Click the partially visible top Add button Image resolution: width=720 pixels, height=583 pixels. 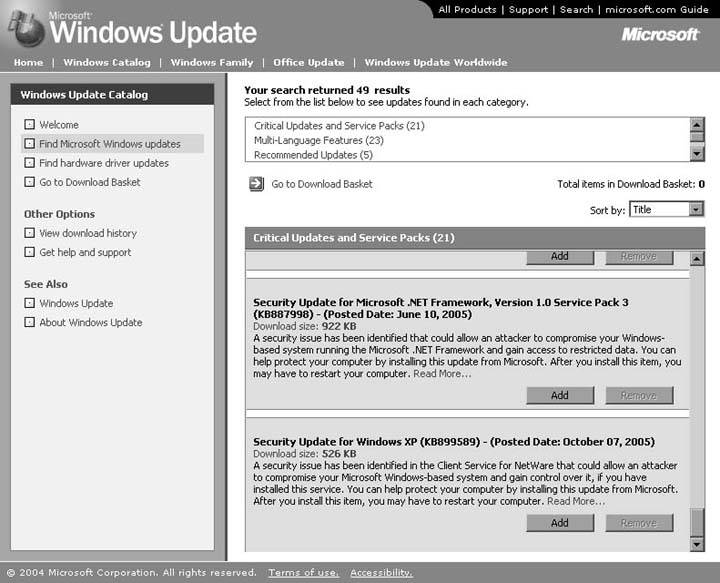coord(560,257)
